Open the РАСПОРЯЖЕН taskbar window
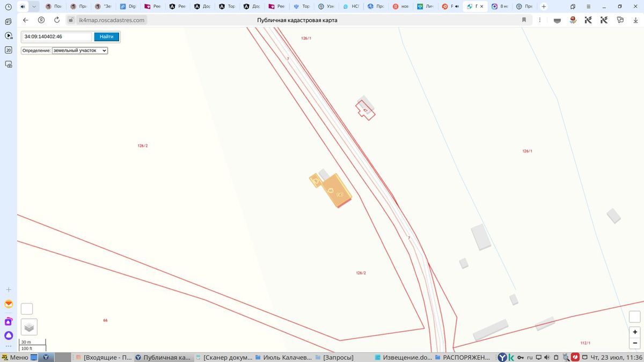 point(464,357)
